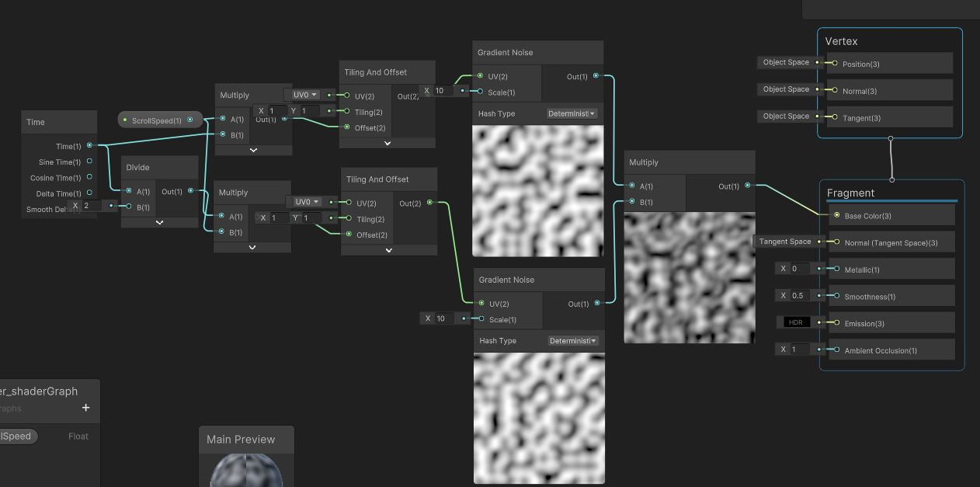Click noise preview of lower Gradient Noise node
This screenshot has width=980, height=487.
539,418
